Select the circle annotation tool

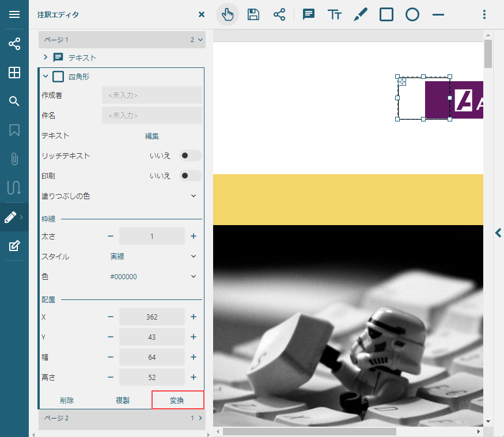pos(412,14)
